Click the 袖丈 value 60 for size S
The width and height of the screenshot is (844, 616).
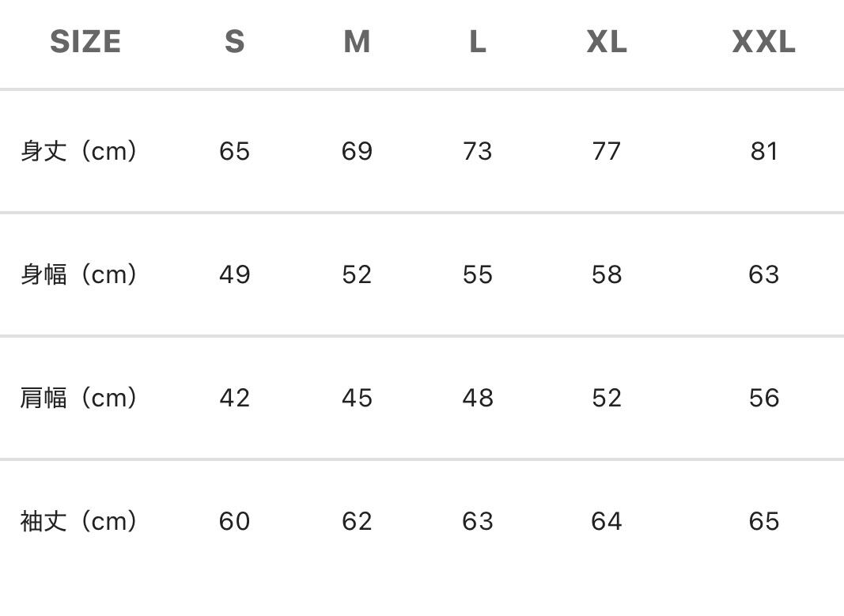pyautogui.click(x=234, y=521)
